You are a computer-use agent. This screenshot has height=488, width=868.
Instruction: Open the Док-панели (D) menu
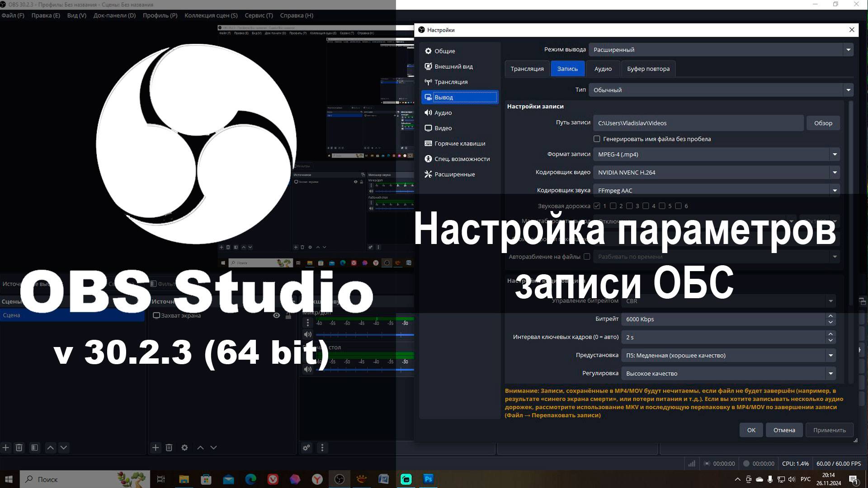pos(114,15)
